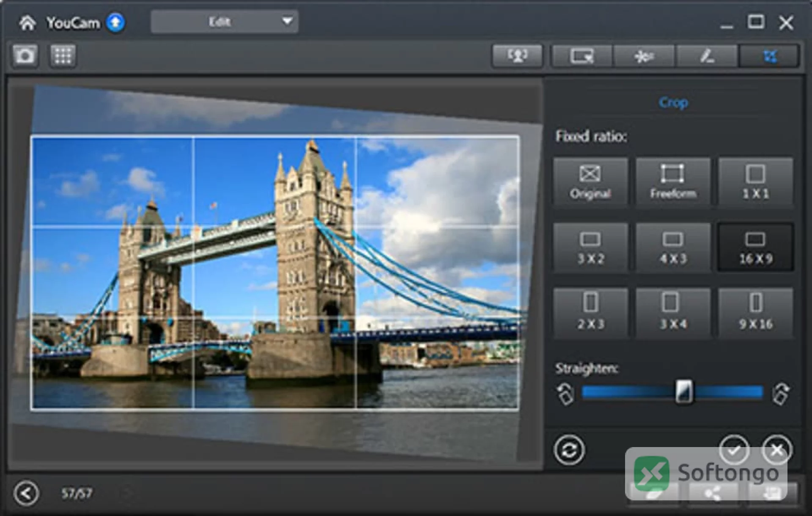Expand the Edit mode dropdown
Viewport: 812px width, 516px height.
coord(225,22)
